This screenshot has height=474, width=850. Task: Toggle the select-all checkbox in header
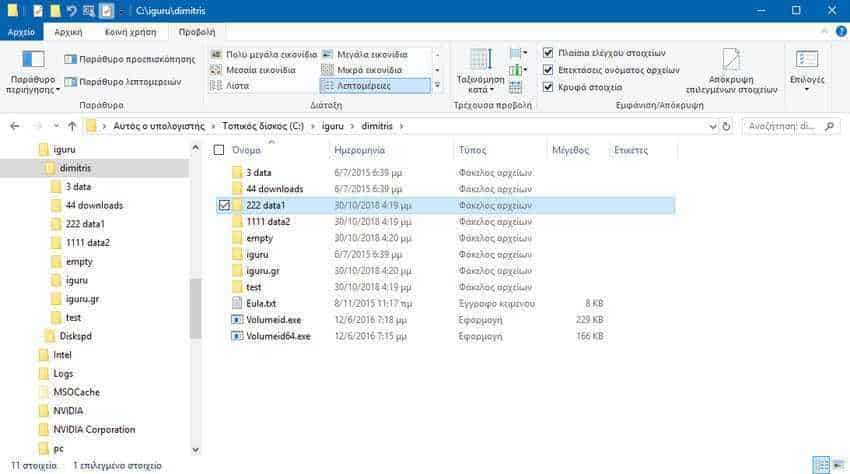pos(219,150)
